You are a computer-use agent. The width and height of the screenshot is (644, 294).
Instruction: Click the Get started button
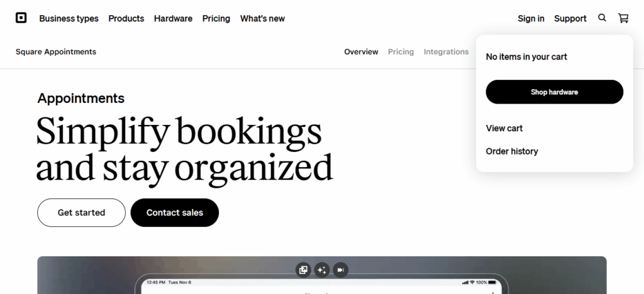coord(81,212)
